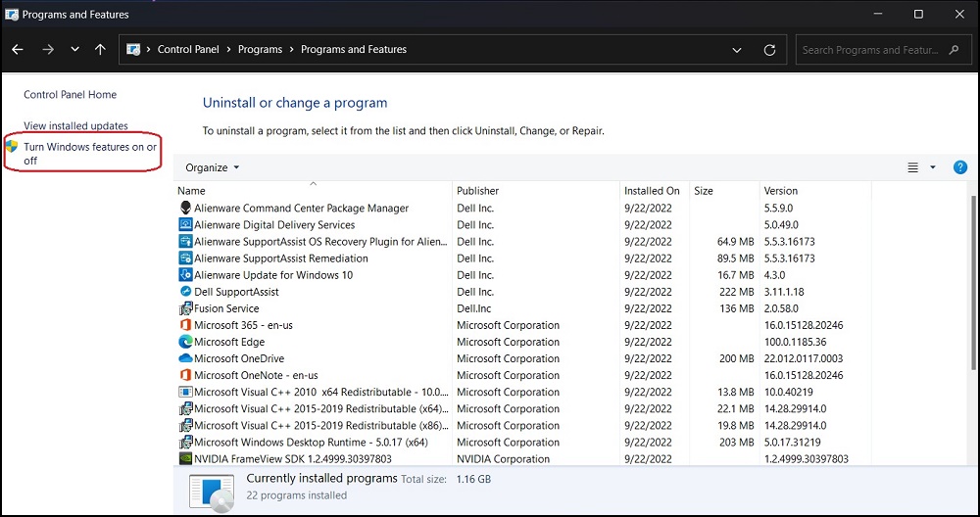980x517 pixels.
Task: Go to Control Panel Home
Action: pyautogui.click(x=70, y=95)
